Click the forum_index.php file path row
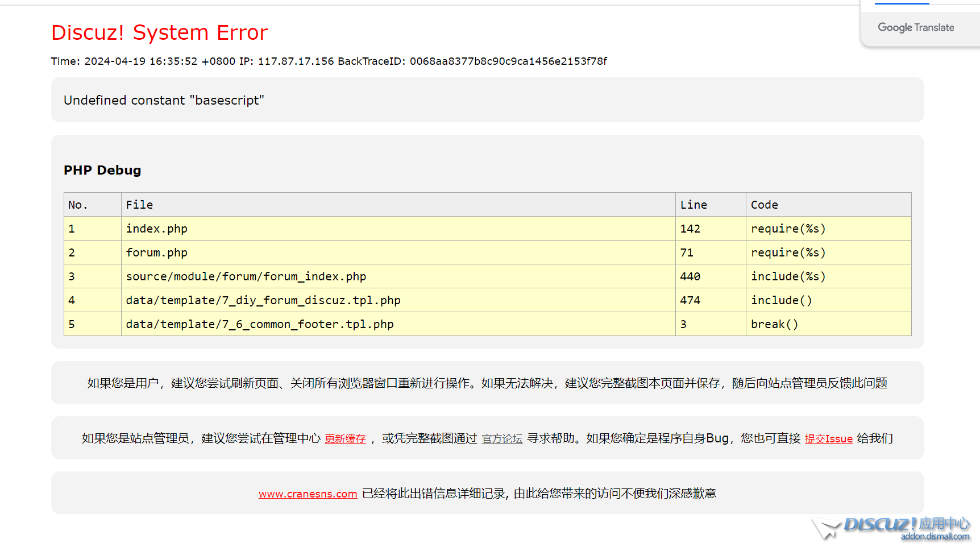Image resolution: width=980 pixels, height=551 pixels. (x=246, y=276)
